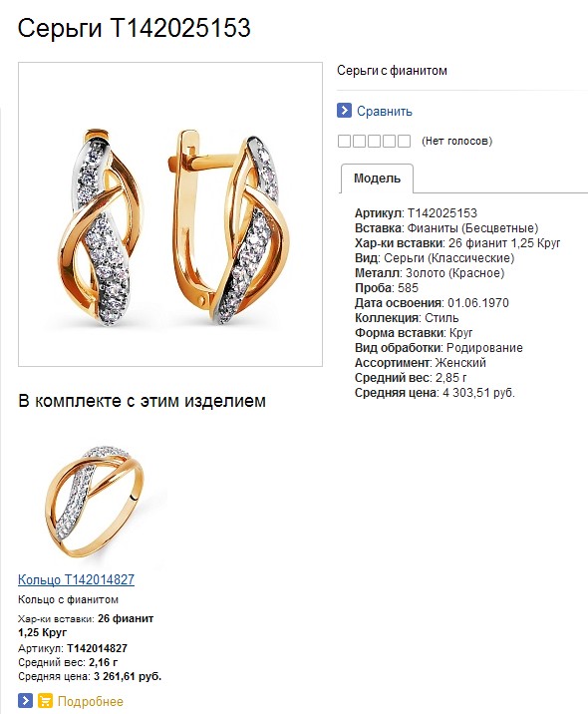Click the Артикул value Т142025153
588x714 pixels.
(441, 213)
